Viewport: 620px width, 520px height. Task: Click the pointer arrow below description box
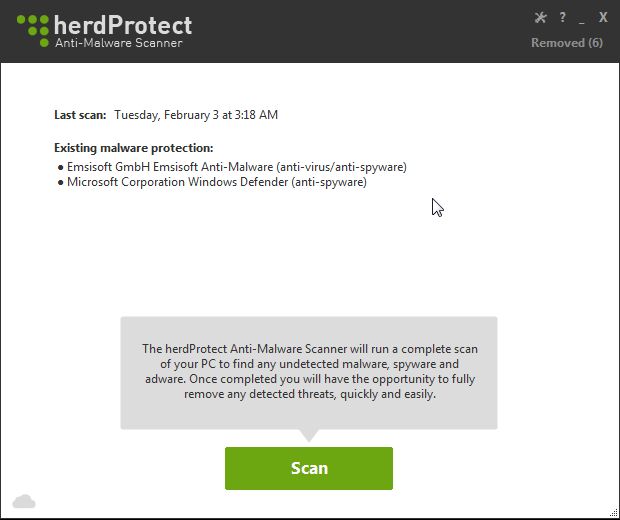(x=309, y=436)
